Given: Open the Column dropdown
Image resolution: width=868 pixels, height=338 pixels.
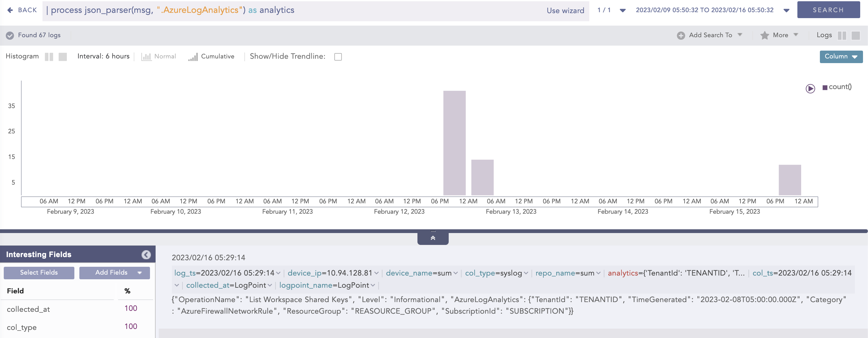Looking at the screenshot, I should (841, 57).
